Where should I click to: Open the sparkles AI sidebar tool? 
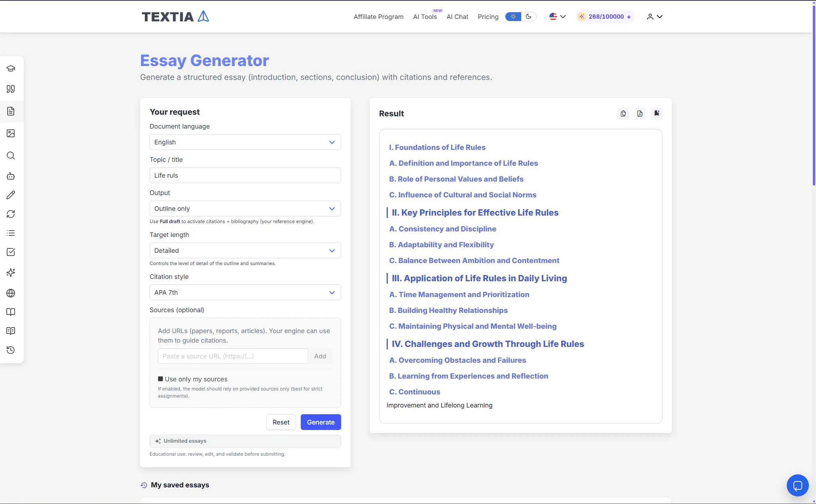click(11, 273)
